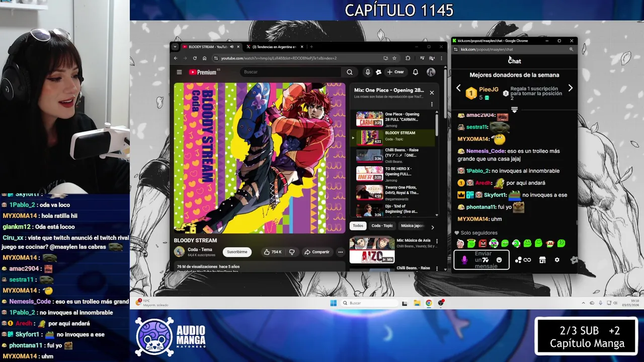Select the Música japonesa filter chip
Viewport: 644px width, 362px height.
tap(412, 226)
